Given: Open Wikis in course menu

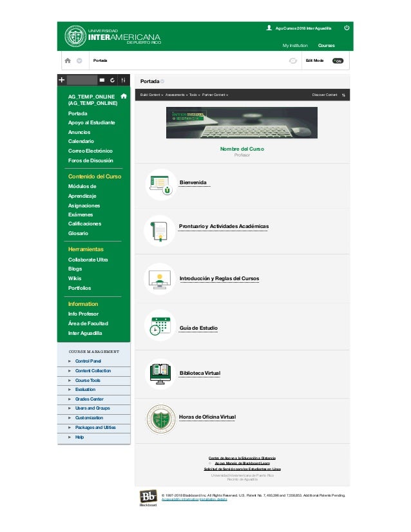Looking at the screenshot, I should pyautogui.click(x=75, y=278).
